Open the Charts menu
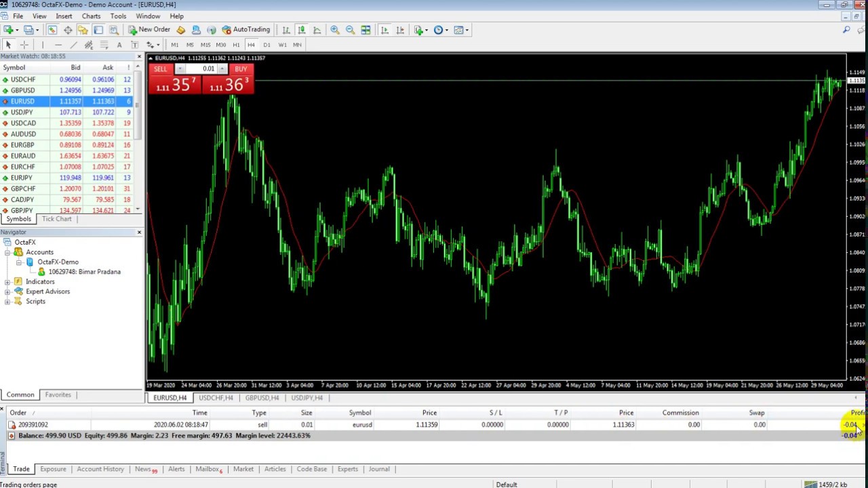Screen dimensions: 868x488 point(91,16)
